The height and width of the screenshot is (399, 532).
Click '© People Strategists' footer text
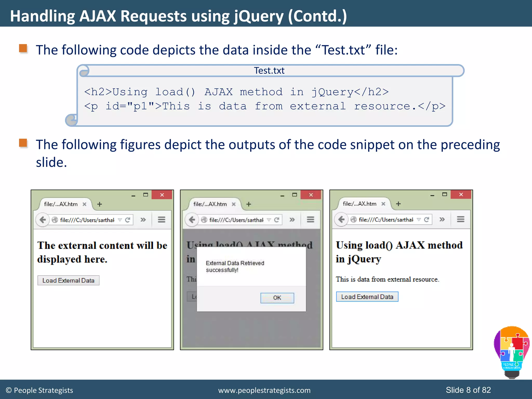click(x=39, y=390)
